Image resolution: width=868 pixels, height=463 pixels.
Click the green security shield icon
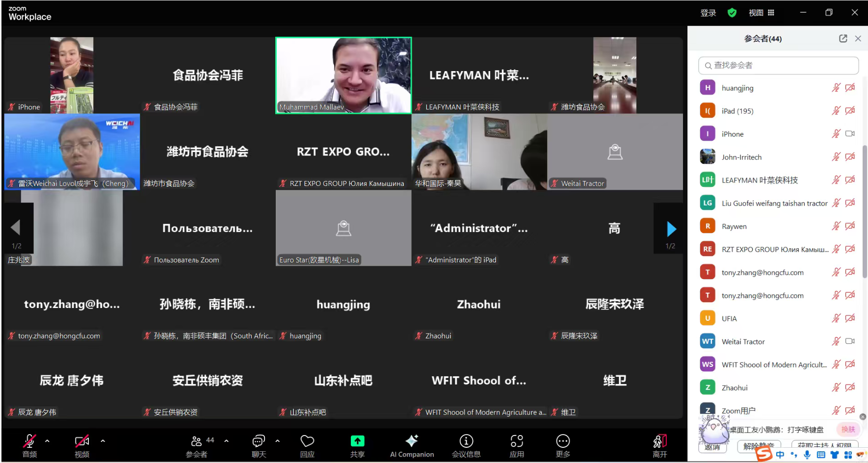pos(732,13)
